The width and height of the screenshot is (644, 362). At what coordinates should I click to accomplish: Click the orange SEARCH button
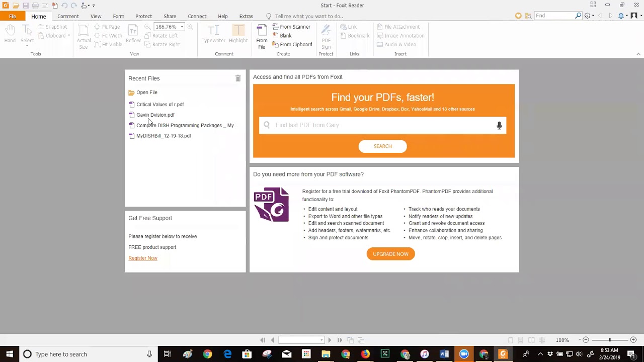tap(382, 146)
